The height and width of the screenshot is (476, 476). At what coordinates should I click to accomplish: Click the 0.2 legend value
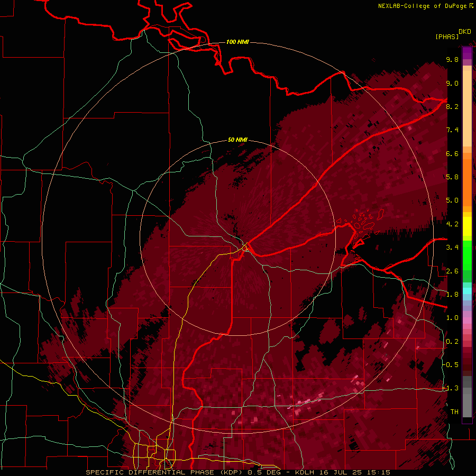452,342
